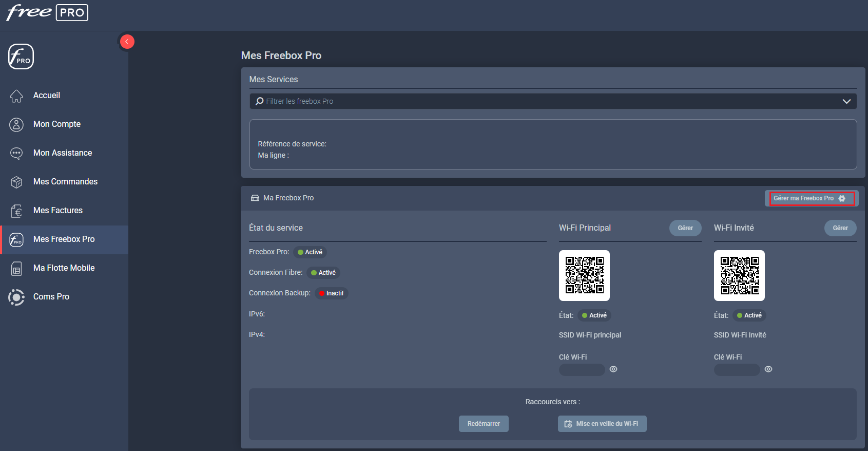Click the Raccourcis vers label
868x451 pixels.
coord(553,402)
